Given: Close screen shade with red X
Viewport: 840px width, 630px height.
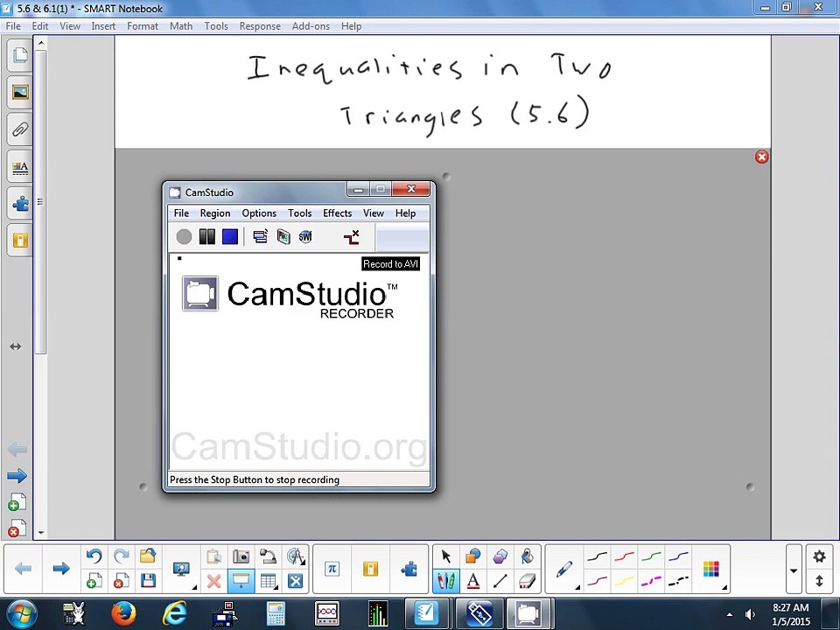Looking at the screenshot, I should tap(762, 157).
